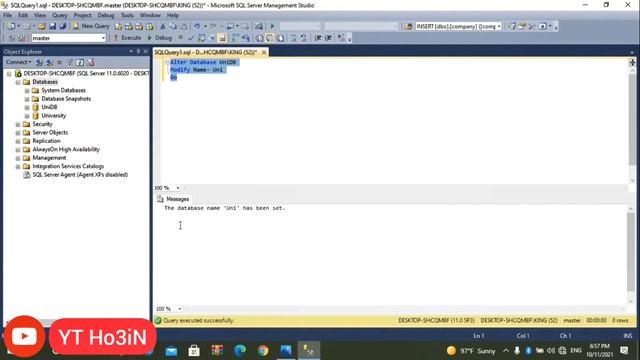640x360 pixels.
Task: Click the Save All toolbar icon
Action: coord(62,26)
